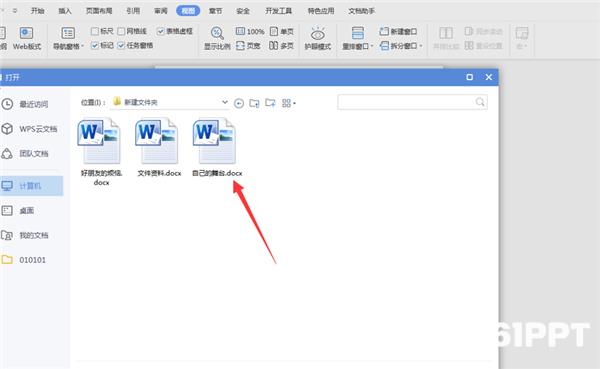Close the 打开 dialog
Screen dimensions: 600x369
489,77
